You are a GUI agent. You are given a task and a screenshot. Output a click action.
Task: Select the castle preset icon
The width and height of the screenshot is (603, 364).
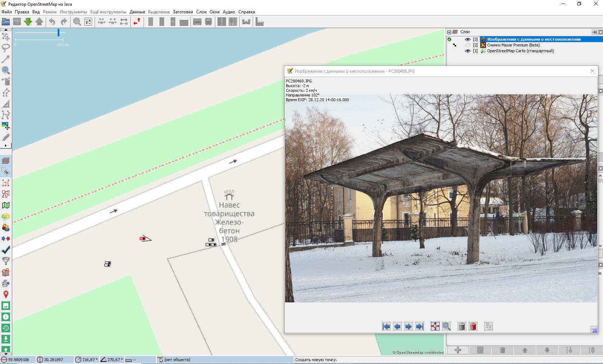point(246,22)
